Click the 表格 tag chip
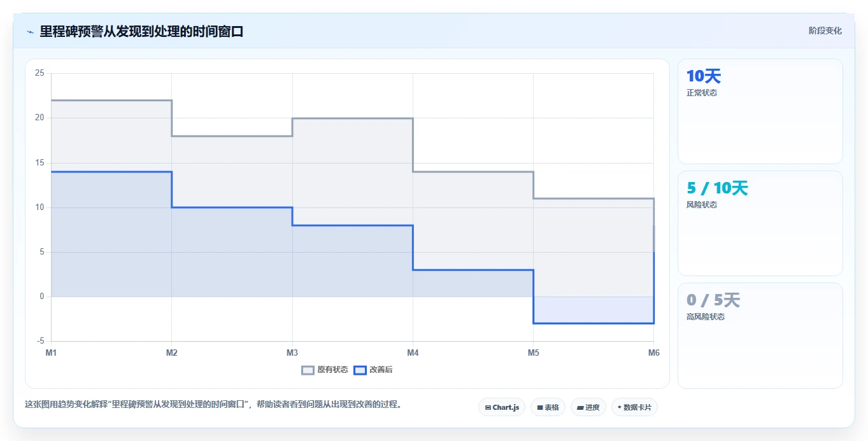This screenshot has height=441, width=868. (x=548, y=407)
